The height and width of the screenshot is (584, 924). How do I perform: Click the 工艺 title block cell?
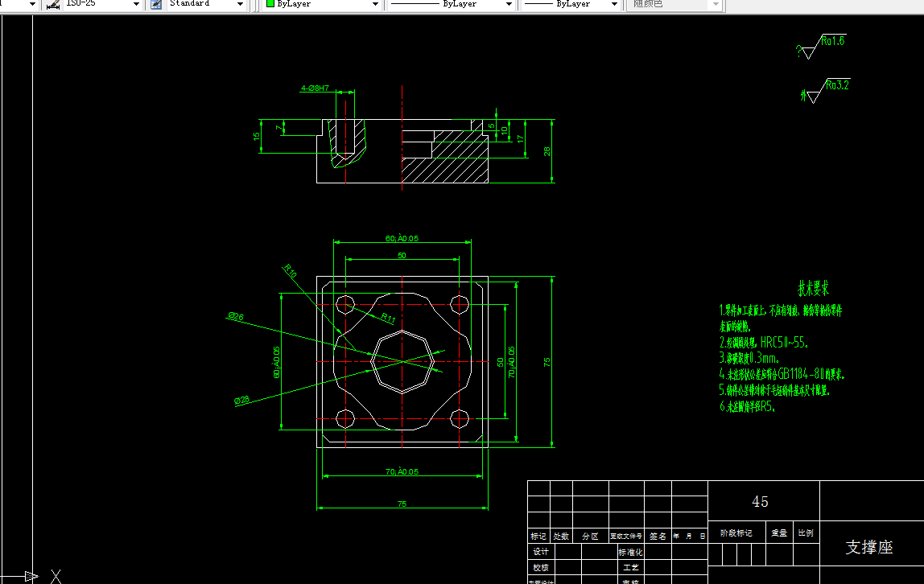(x=630, y=568)
